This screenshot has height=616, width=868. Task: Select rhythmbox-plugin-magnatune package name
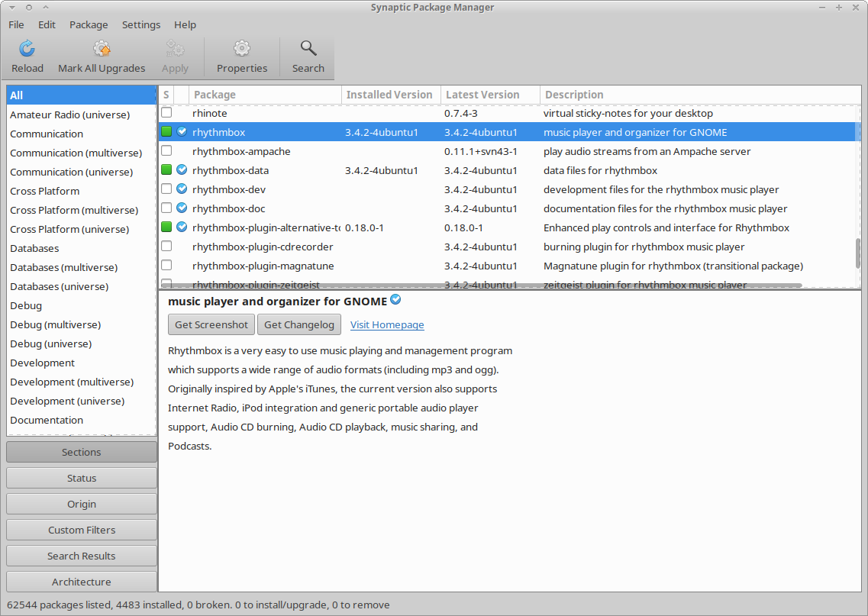[263, 266]
